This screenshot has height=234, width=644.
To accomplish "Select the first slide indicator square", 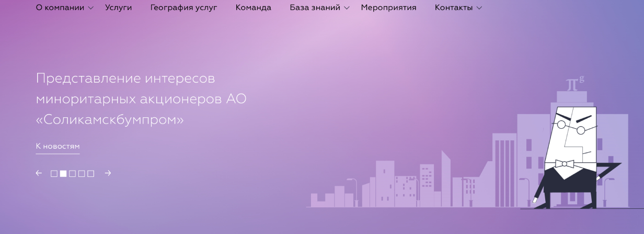I will (54, 174).
